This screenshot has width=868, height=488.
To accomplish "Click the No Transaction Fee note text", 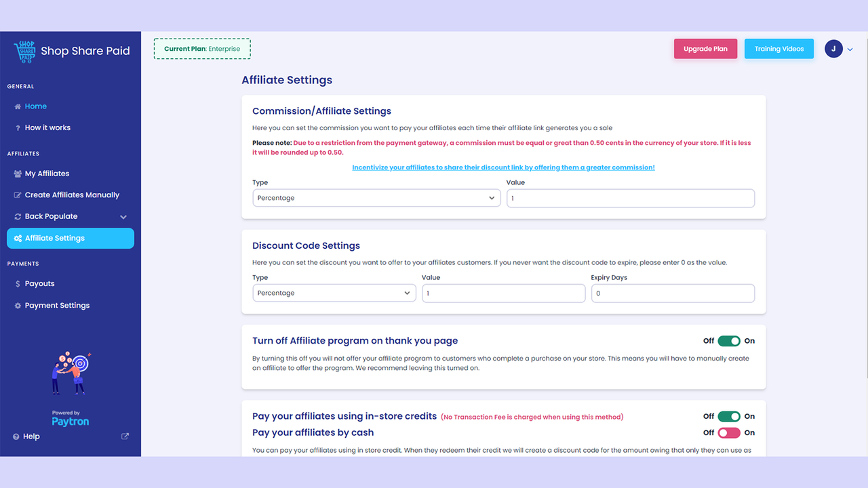I will coord(532,417).
